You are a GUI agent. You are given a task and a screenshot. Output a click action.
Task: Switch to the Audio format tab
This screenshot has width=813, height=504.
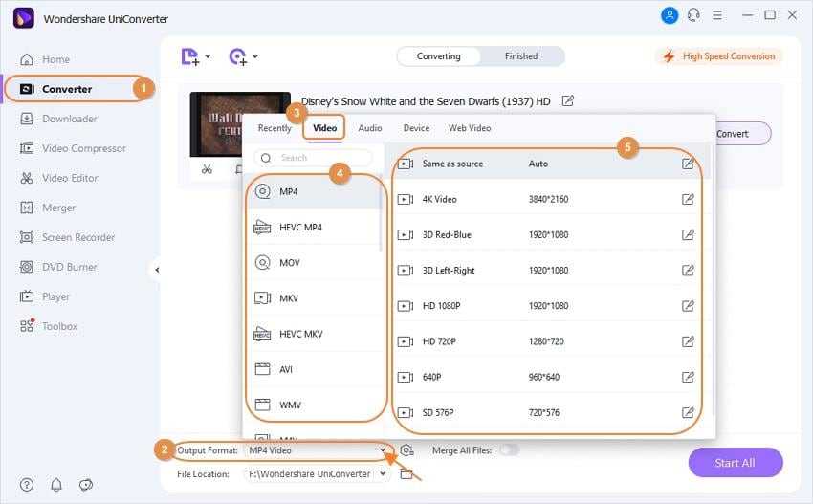point(370,128)
